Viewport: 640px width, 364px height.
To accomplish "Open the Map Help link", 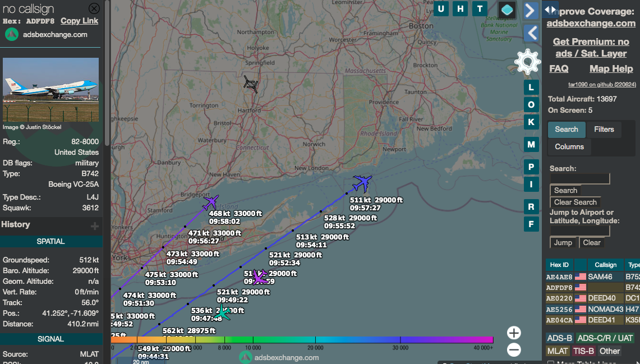I will (x=611, y=68).
